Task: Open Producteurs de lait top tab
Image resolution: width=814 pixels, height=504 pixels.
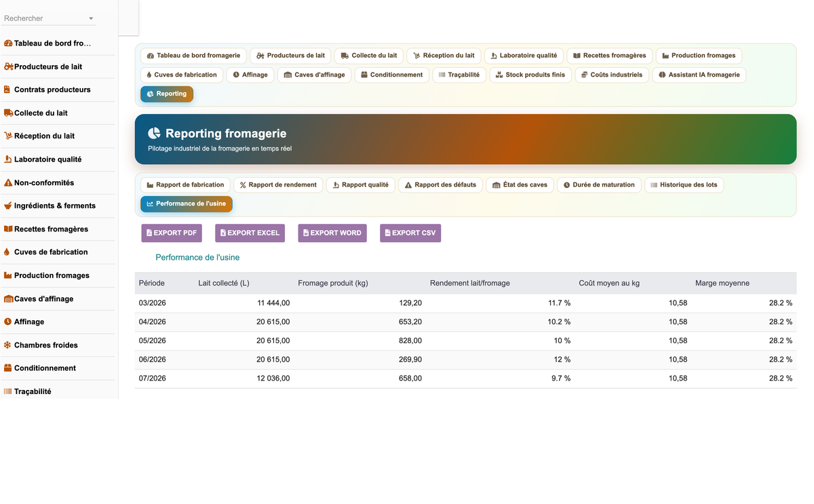Action: click(290, 56)
